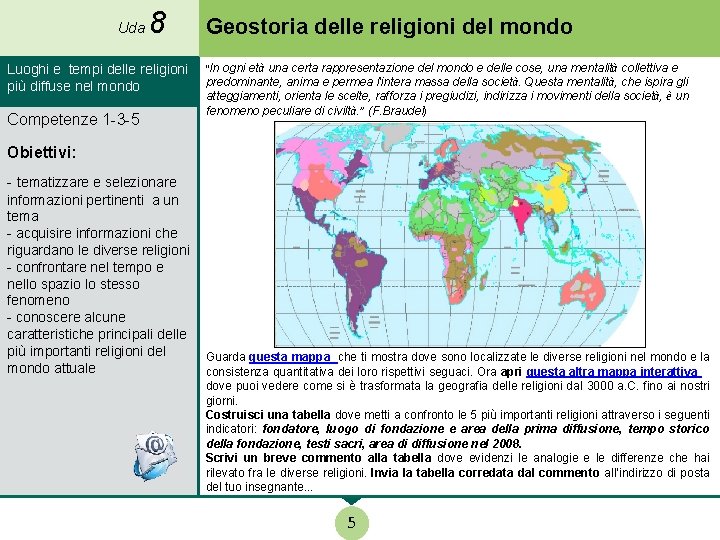Open 'questa altra mappa interattiva' link

click(613, 371)
